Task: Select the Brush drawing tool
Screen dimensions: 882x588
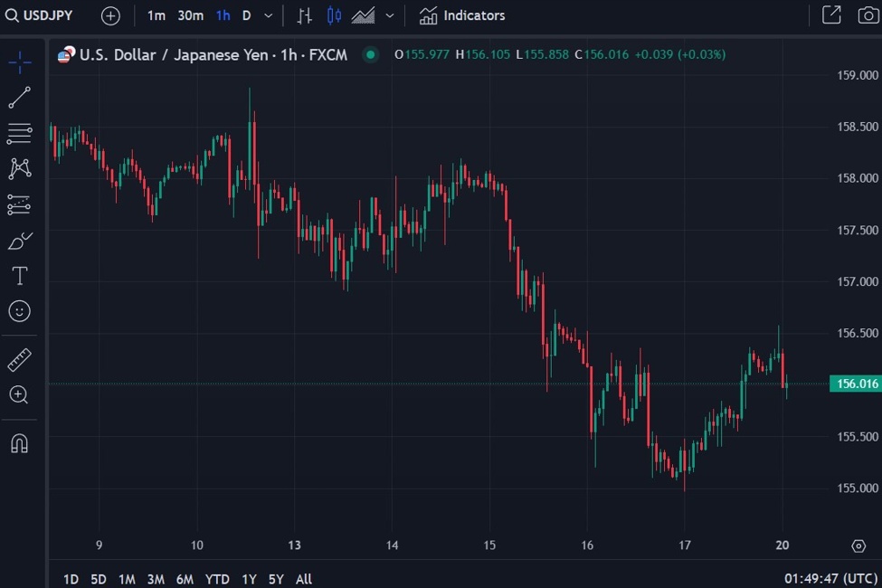Action: (19, 241)
